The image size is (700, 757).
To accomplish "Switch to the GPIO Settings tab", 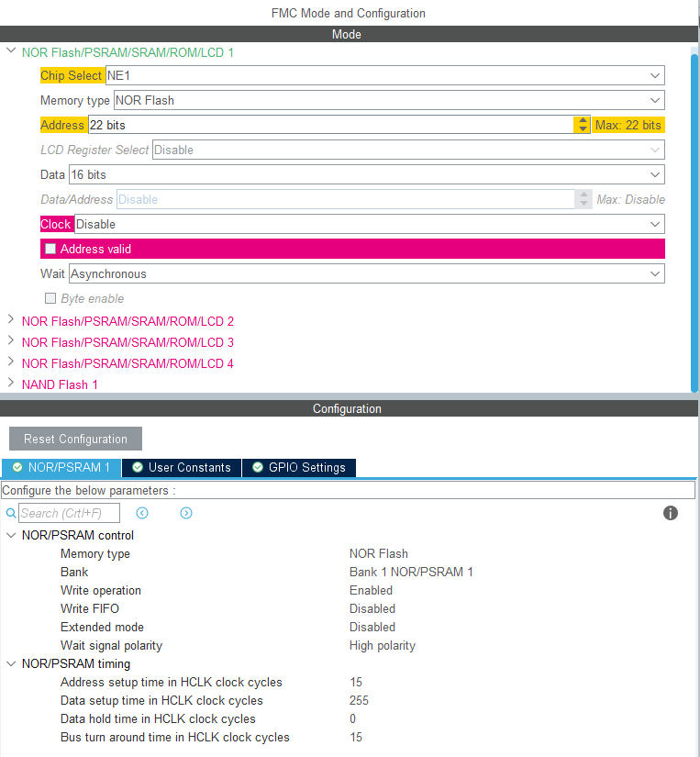I will [x=299, y=467].
